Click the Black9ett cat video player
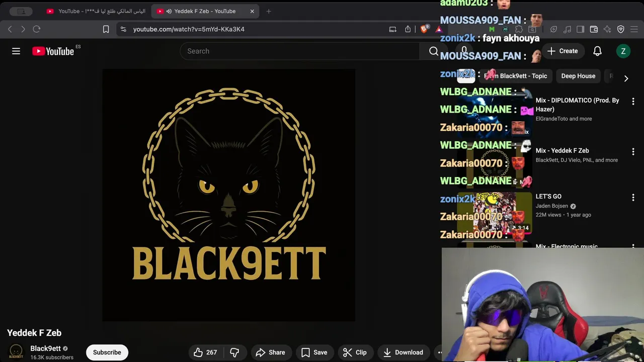Image resolution: width=644 pixels, height=362 pixels. (x=229, y=195)
